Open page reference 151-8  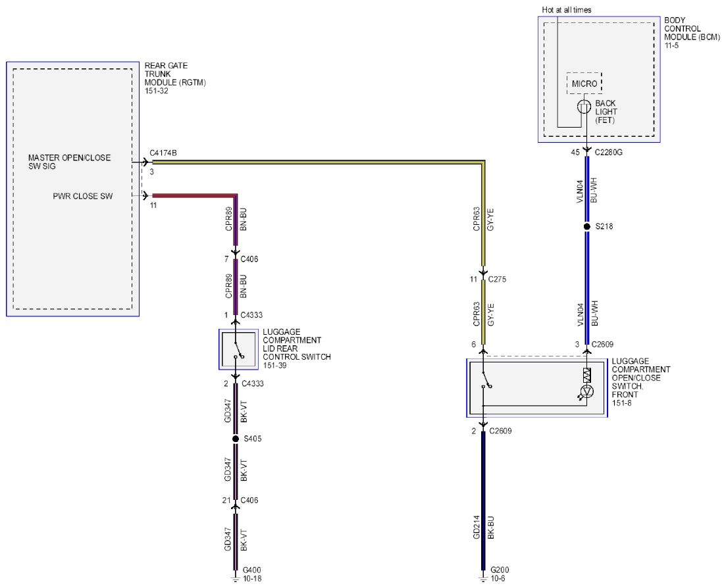click(x=622, y=403)
